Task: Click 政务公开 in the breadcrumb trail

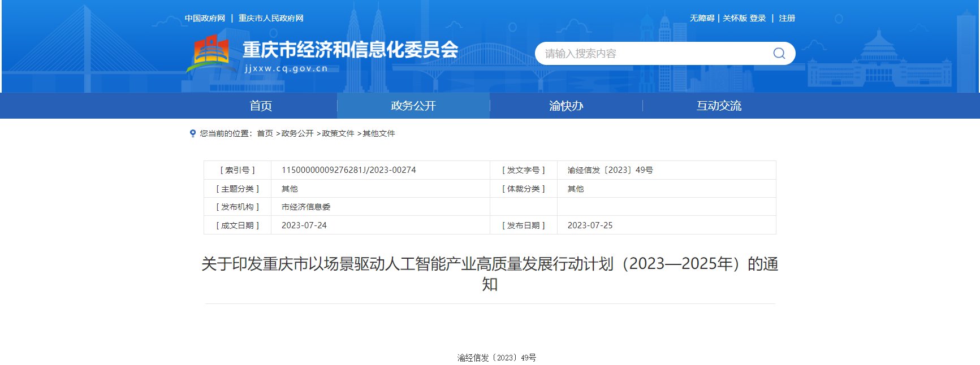Action: (x=297, y=133)
